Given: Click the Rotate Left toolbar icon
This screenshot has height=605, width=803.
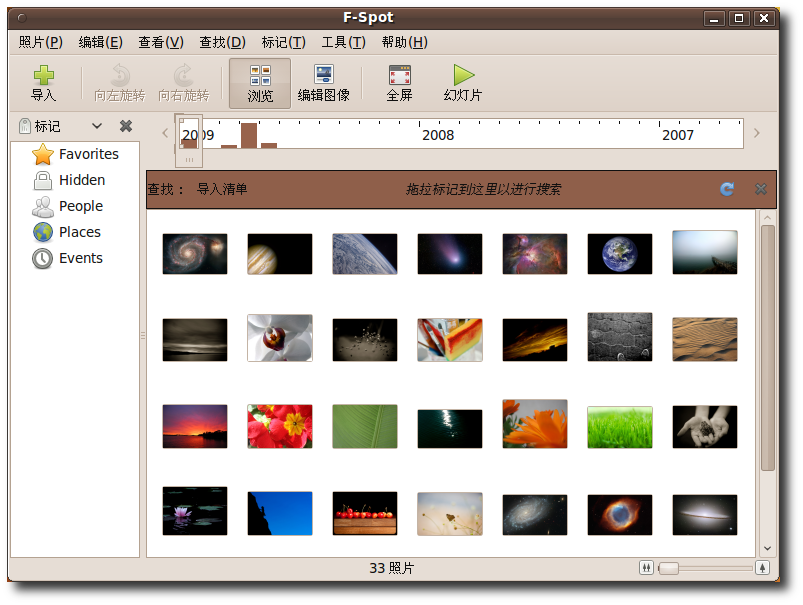Looking at the screenshot, I should click(120, 75).
